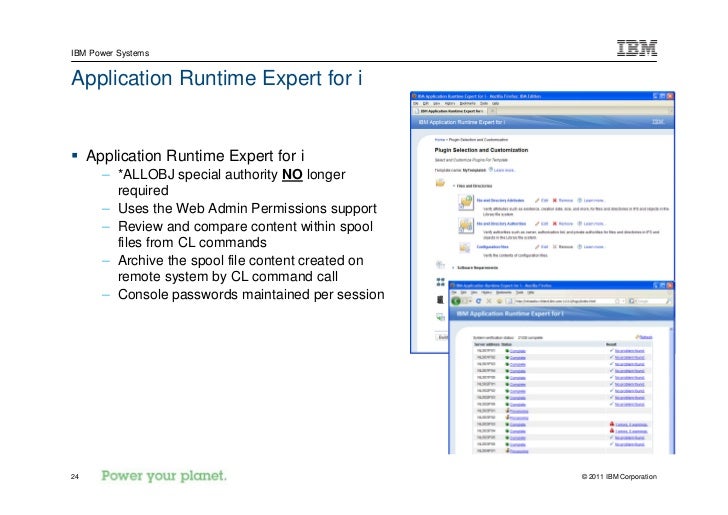This screenshot has width=728, height=515.
Task: Click File and Directory Attributes plugin folder icon
Action: click(x=466, y=203)
